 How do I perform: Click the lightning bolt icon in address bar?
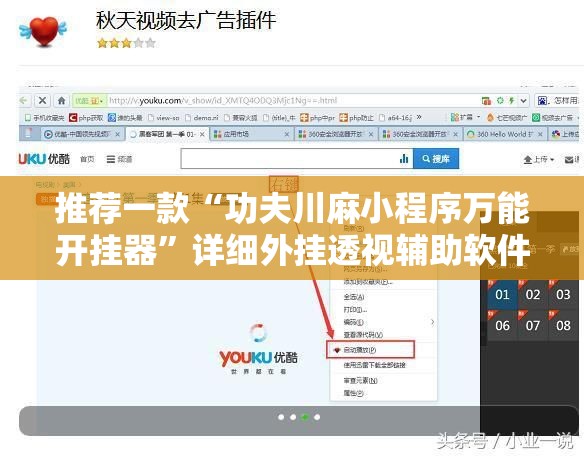point(512,101)
